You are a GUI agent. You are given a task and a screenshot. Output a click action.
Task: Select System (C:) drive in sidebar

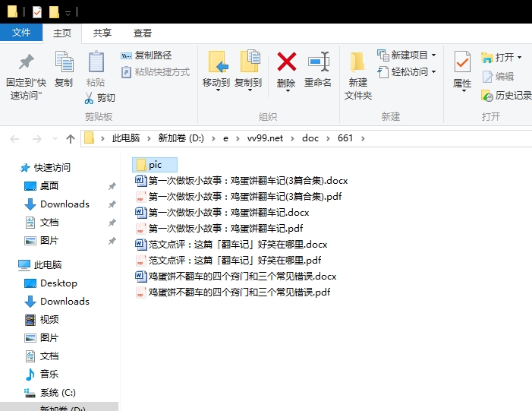[x=50, y=393]
